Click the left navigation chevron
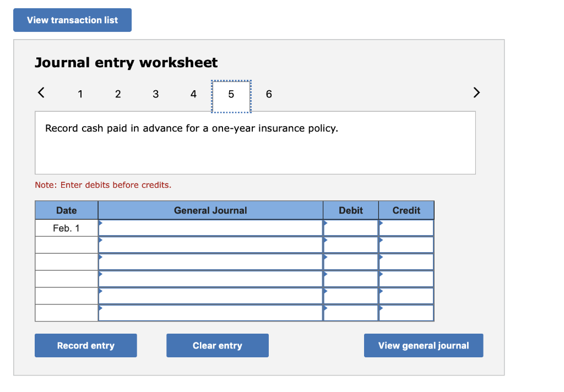This screenshot has width=564, height=392. [x=41, y=93]
